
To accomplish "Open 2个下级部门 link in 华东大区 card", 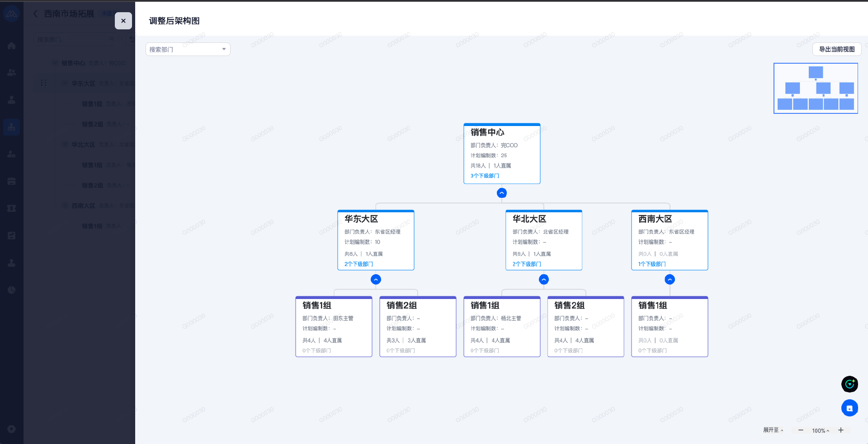I will 359,264.
